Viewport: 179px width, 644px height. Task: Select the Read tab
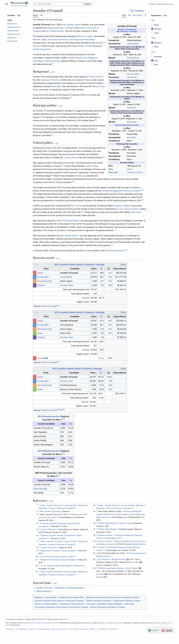[x=124, y=15]
